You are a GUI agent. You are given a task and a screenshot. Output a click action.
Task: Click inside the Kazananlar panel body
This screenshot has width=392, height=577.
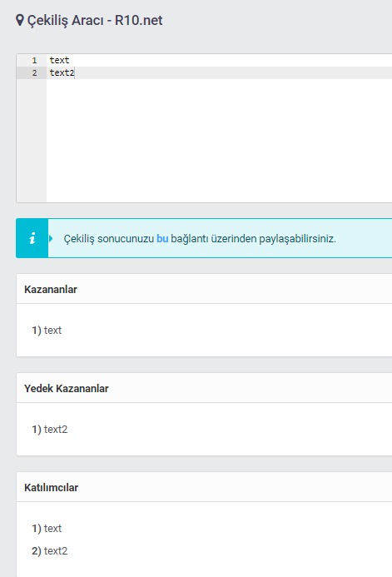204,330
